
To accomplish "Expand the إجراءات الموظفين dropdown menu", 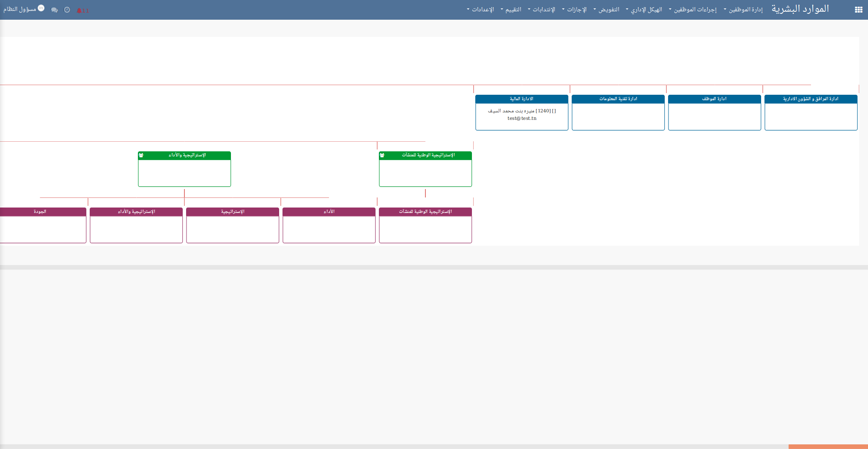I will tap(693, 10).
